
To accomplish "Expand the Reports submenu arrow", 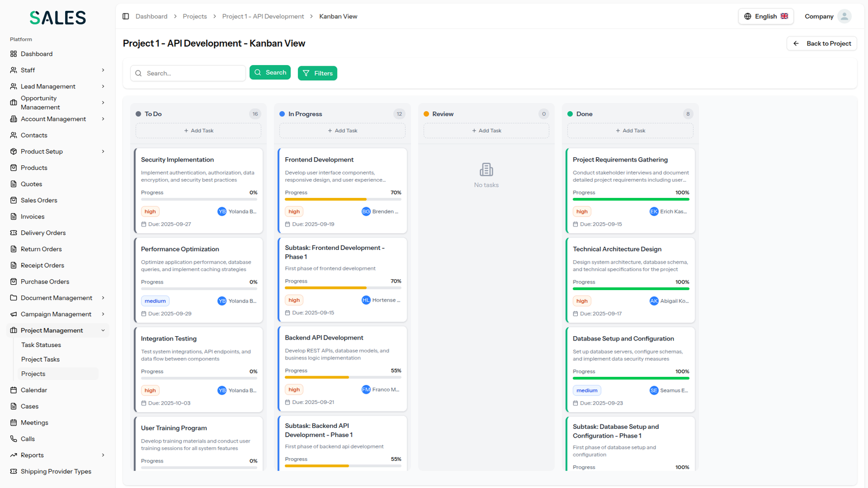I will [x=103, y=455].
